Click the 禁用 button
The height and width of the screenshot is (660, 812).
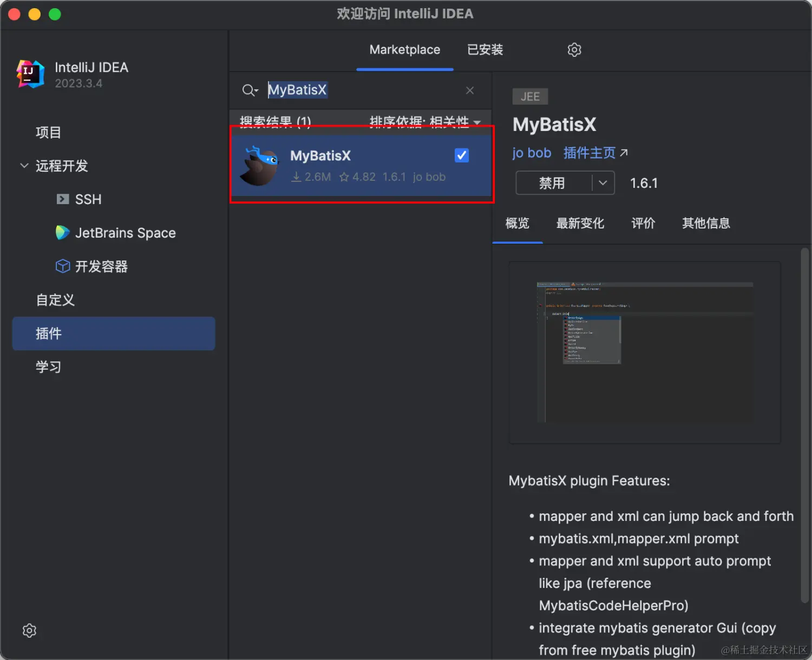pos(553,183)
